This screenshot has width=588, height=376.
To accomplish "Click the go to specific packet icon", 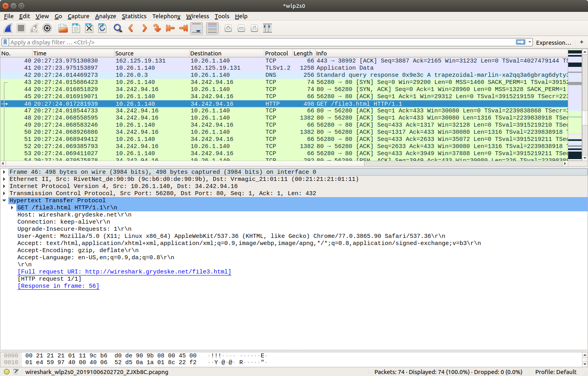I will (x=157, y=28).
